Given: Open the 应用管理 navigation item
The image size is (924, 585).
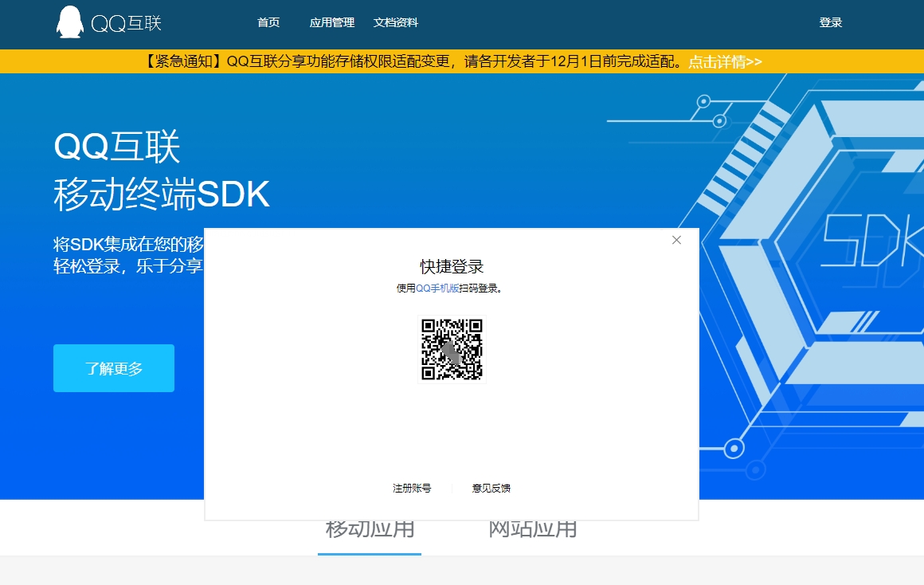Looking at the screenshot, I should point(332,22).
